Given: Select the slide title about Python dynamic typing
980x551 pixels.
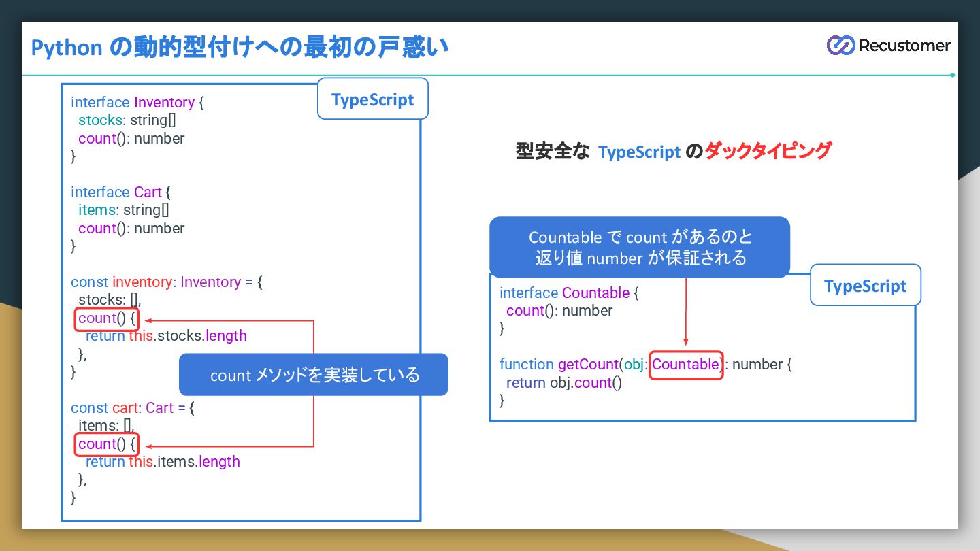Looking at the screenshot, I should click(x=240, y=48).
